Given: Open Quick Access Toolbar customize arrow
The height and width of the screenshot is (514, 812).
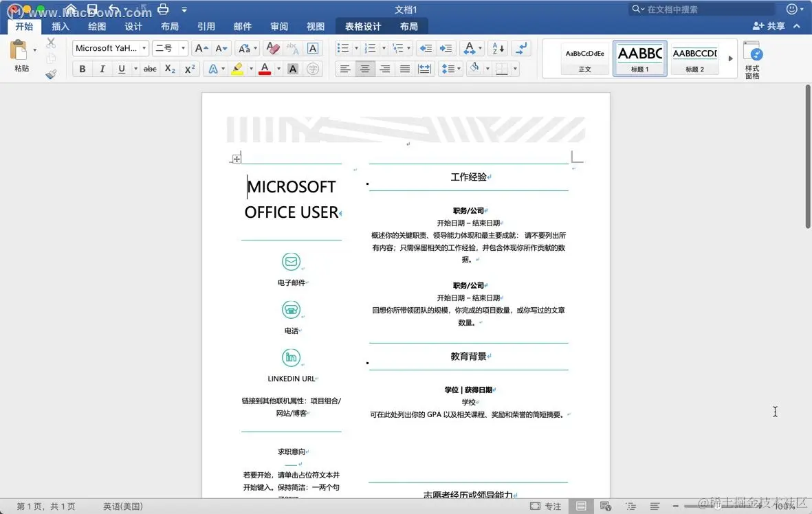Looking at the screenshot, I should pyautogui.click(x=184, y=10).
